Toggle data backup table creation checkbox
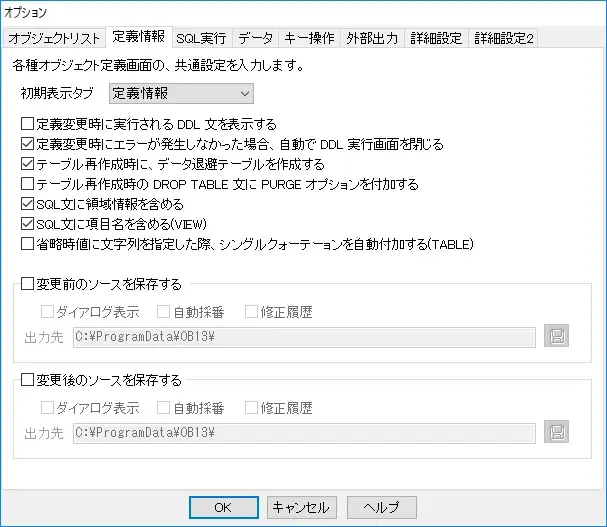Viewport: 607px width, 527px height. (28, 164)
